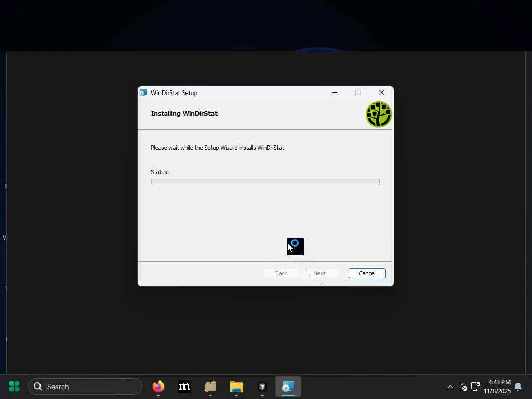This screenshot has height=399, width=532.
Task: Open the clock and date flyout
Action: point(497,387)
